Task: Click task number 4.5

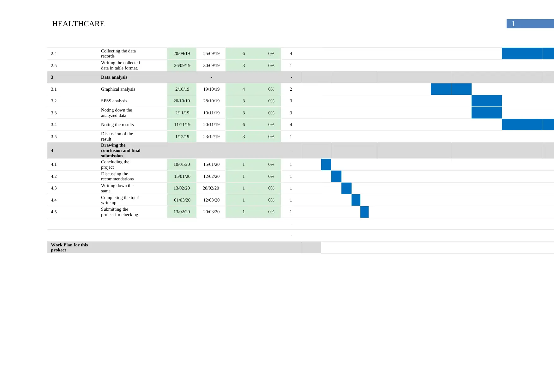Action: pos(54,212)
